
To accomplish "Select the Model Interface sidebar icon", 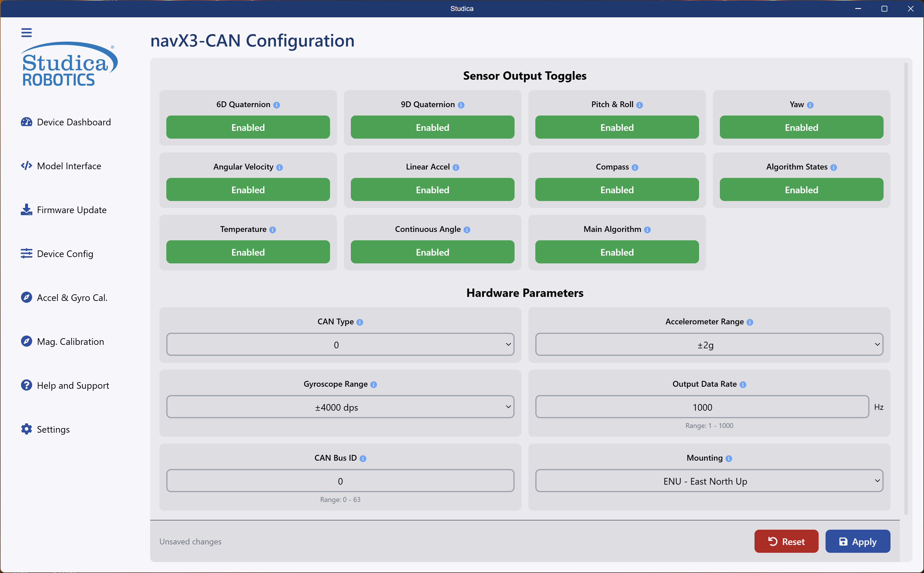I will (26, 165).
